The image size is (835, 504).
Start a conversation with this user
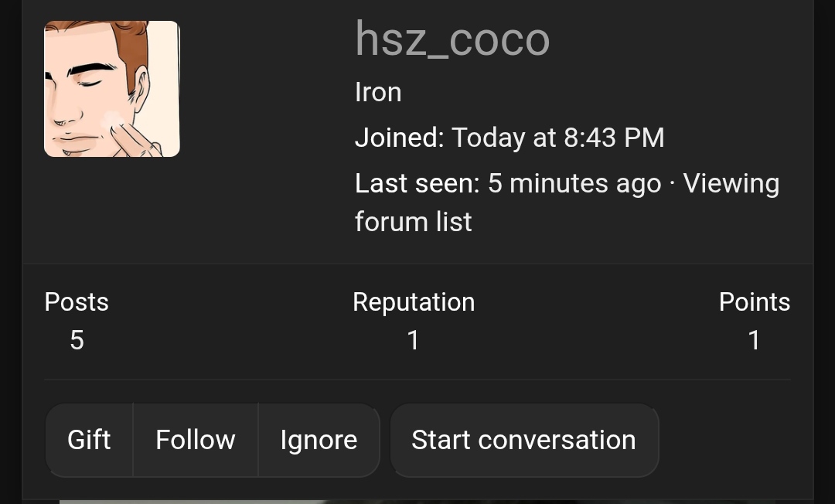tap(523, 440)
